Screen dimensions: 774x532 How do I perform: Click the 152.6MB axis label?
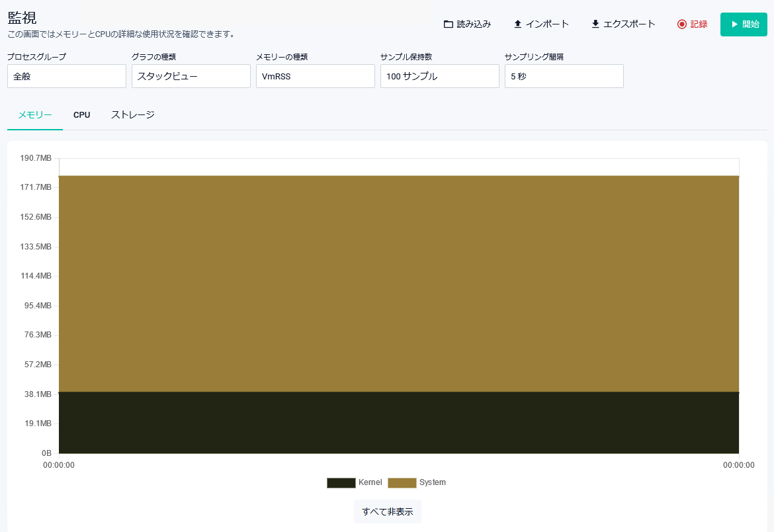tap(36, 217)
